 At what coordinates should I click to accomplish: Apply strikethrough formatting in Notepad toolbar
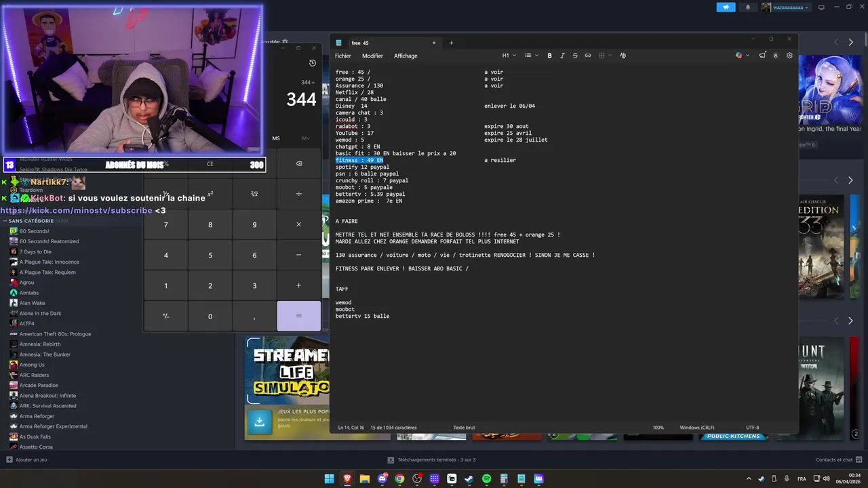(575, 56)
